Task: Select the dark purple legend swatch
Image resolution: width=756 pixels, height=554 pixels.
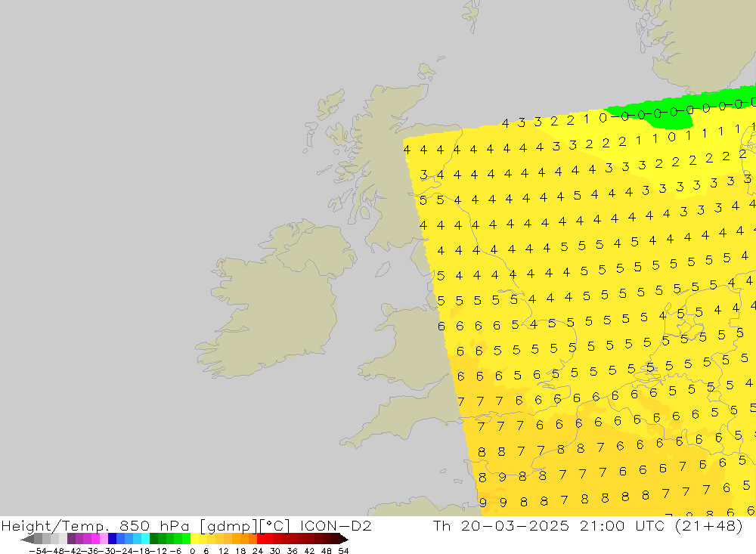Action: 71,539
